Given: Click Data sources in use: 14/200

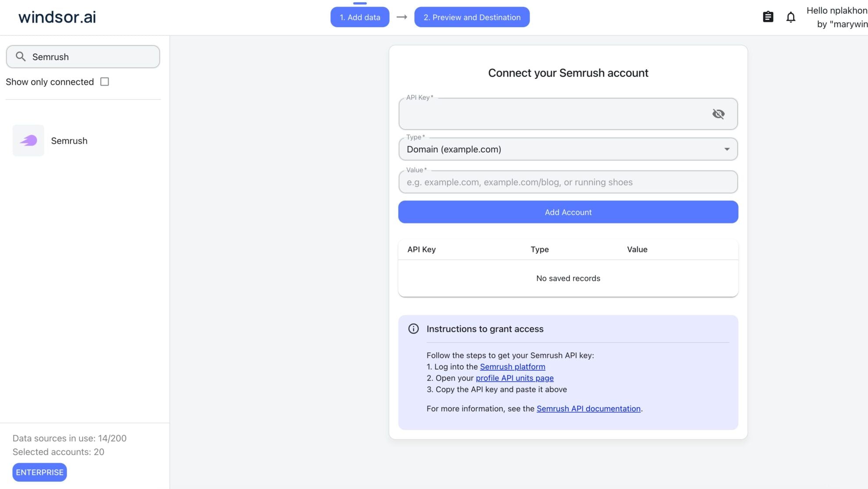Looking at the screenshot, I should pos(69,438).
